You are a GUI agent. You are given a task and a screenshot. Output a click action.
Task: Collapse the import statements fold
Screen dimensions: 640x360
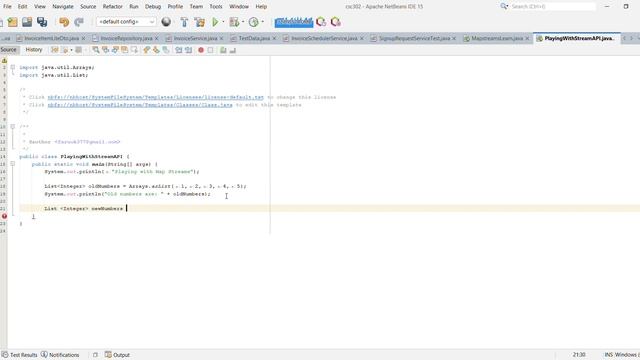click(13, 67)
